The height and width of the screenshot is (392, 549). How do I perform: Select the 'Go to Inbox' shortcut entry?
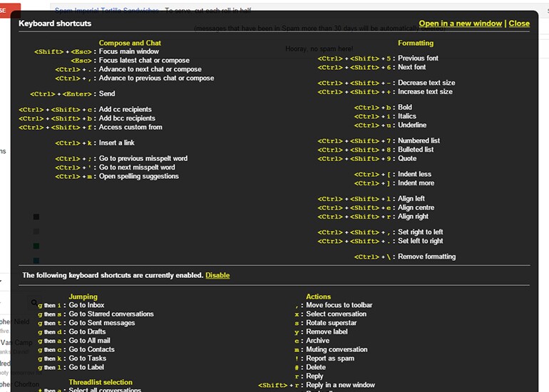[x=71, y=305]
